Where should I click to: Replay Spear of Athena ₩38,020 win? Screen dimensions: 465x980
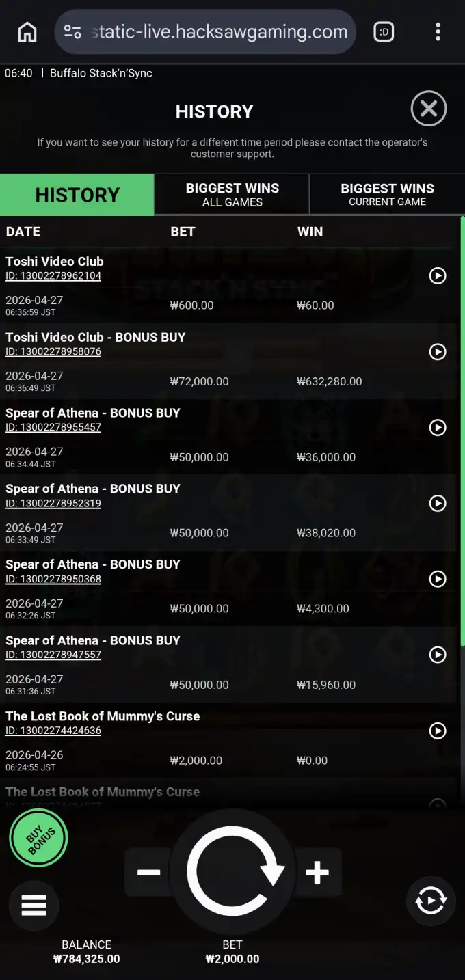437,503
